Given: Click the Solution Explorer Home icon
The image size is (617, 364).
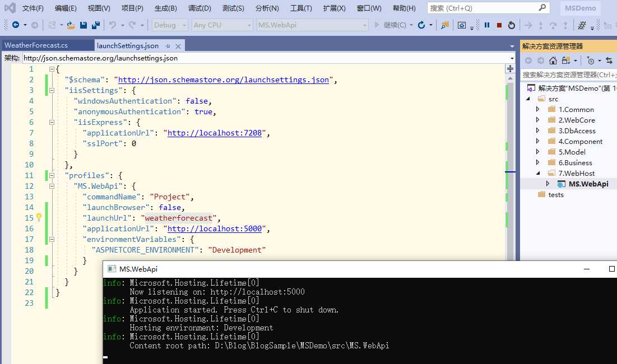Looking at the screenshot, I should [x=553, y=60].
